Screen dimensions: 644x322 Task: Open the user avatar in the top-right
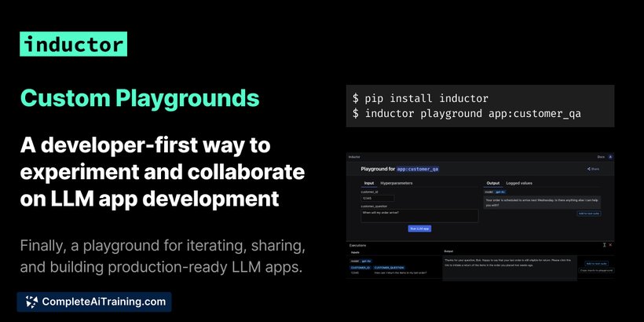pos(610,156)
